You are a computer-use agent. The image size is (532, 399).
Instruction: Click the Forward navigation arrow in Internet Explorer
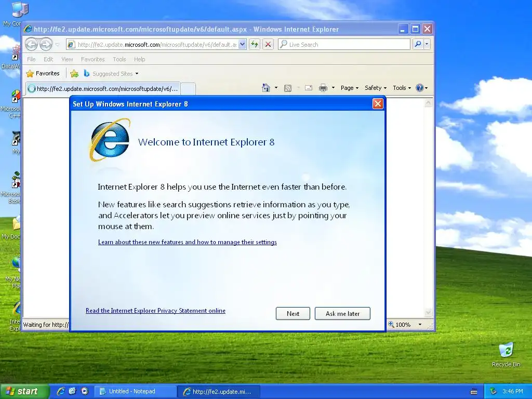46,44
